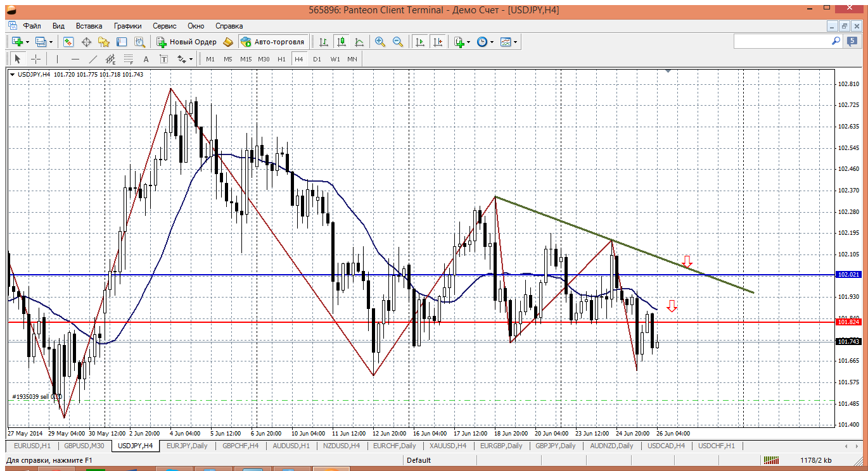Switch to the USDCAD,H4 chart tab
The width and height of the screenshot is (868, 471).
(x=667, y=446)
